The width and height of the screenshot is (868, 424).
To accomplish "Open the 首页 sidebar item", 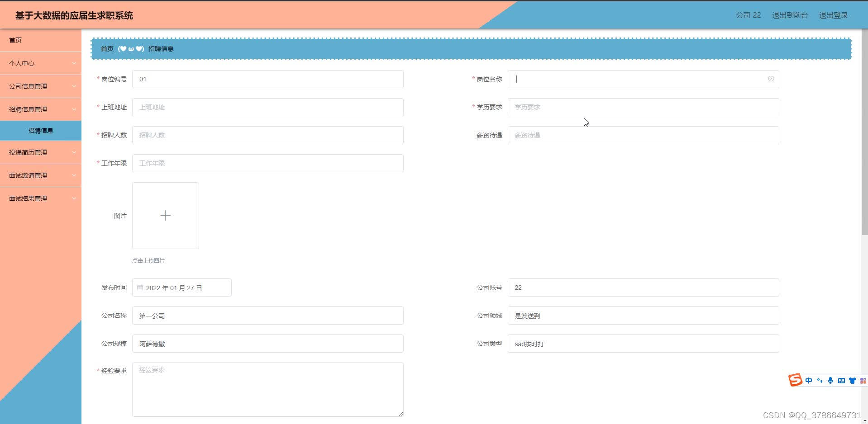I will pos(41,40).
